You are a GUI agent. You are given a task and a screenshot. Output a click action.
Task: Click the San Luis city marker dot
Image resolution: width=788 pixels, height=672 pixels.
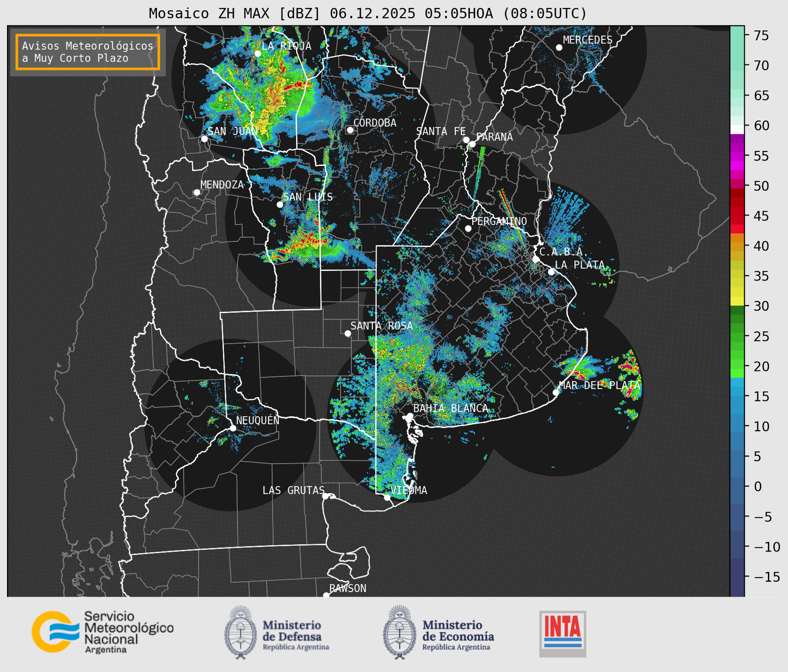tap(280, 205)
